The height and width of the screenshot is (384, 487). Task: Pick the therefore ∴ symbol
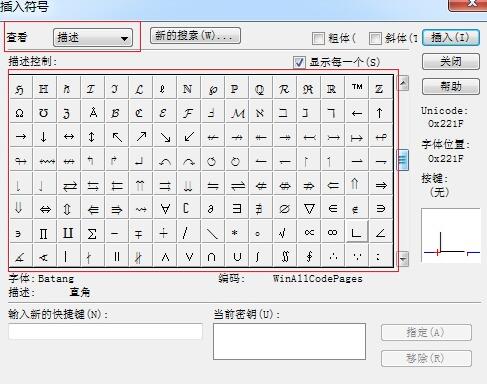pos(333,256)
